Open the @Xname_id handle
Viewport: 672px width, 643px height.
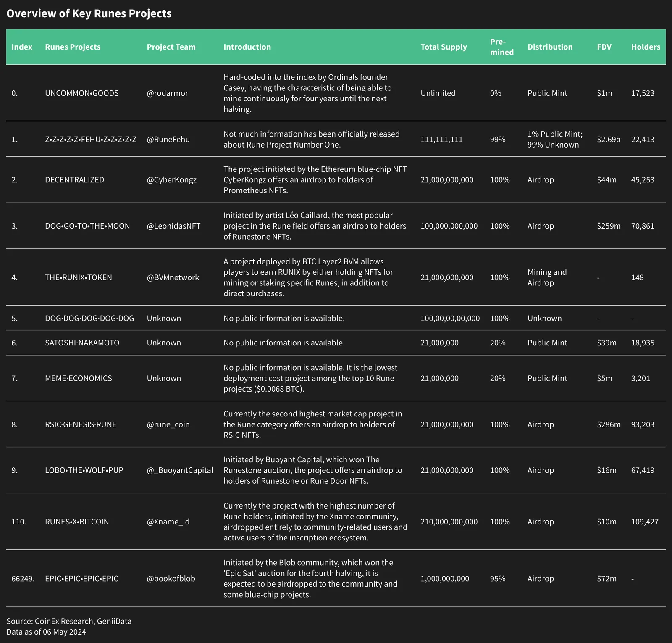(168, 522)
